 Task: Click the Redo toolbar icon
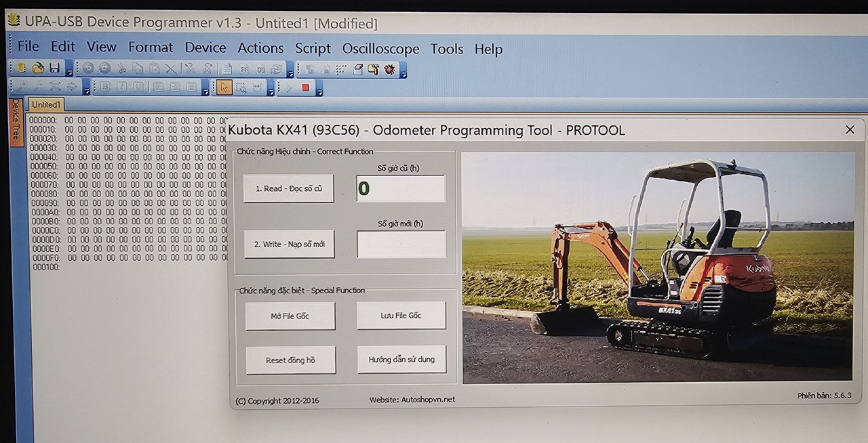pyautogui.click(x=104, y=68)
